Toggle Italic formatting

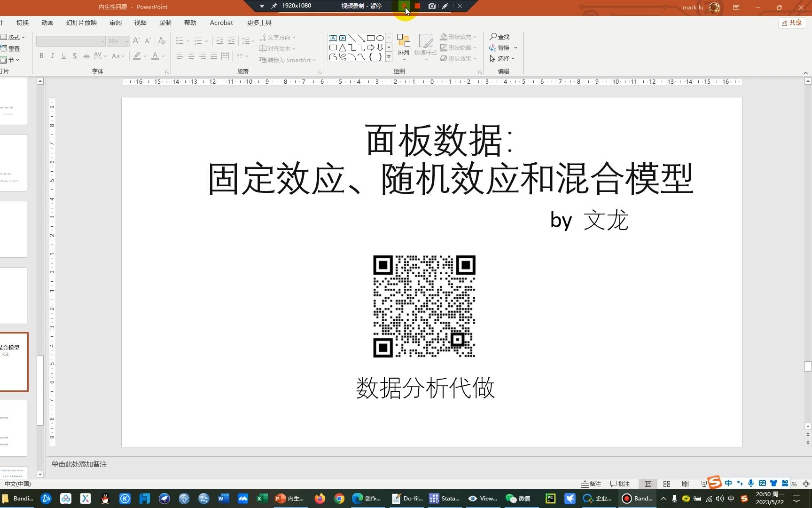(52, 56)
